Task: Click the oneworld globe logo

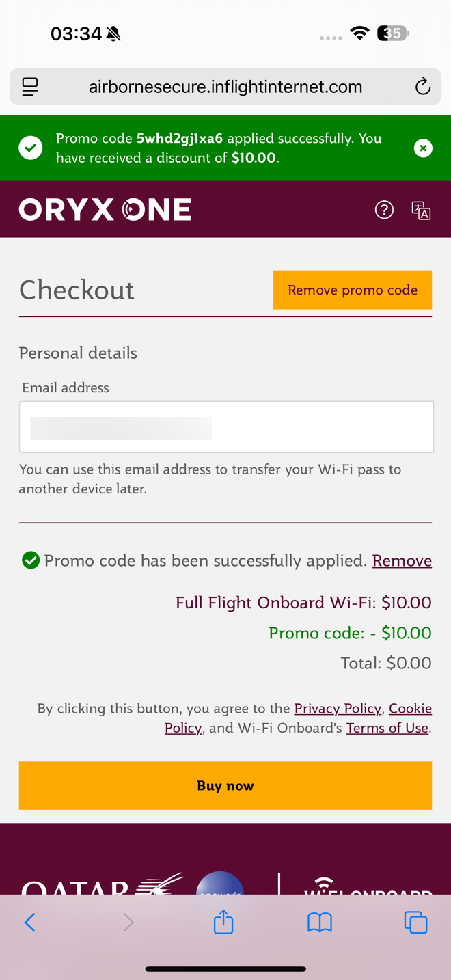Action: [x=220, y=883]
